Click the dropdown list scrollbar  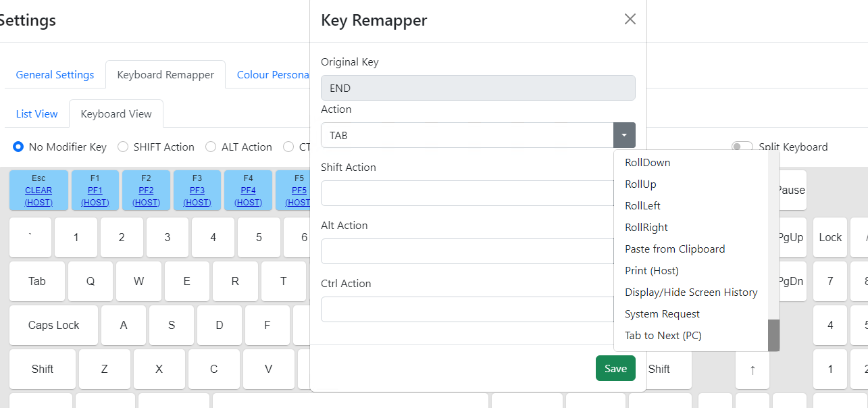773,335
